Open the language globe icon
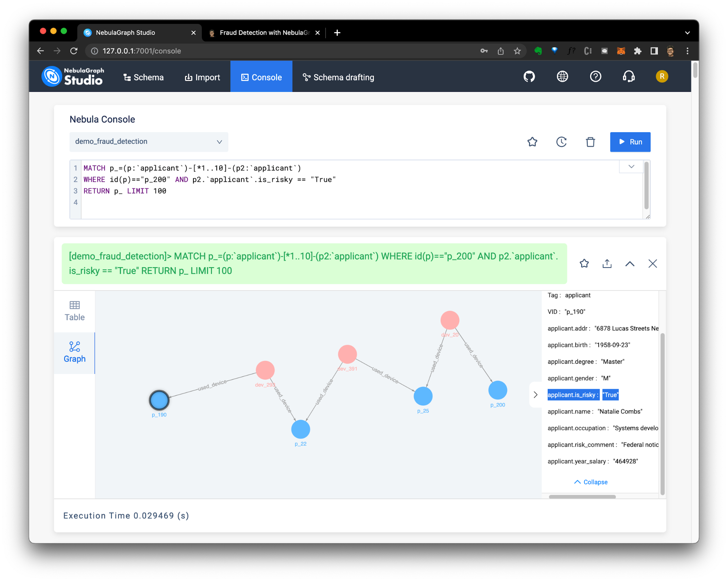This screenshot has height=582, width=728. pos(562,77)
